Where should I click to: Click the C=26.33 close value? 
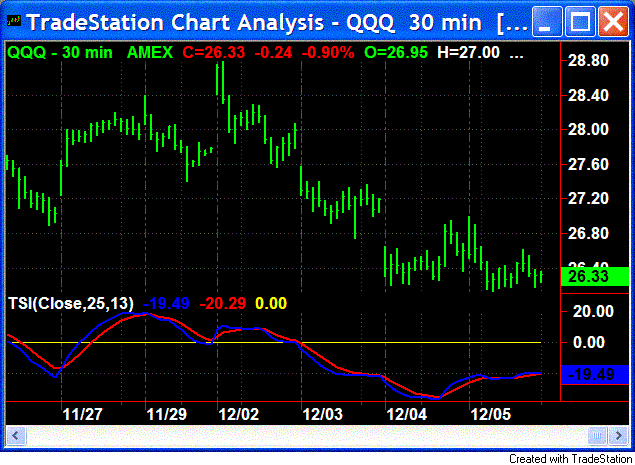click(213, 52)
